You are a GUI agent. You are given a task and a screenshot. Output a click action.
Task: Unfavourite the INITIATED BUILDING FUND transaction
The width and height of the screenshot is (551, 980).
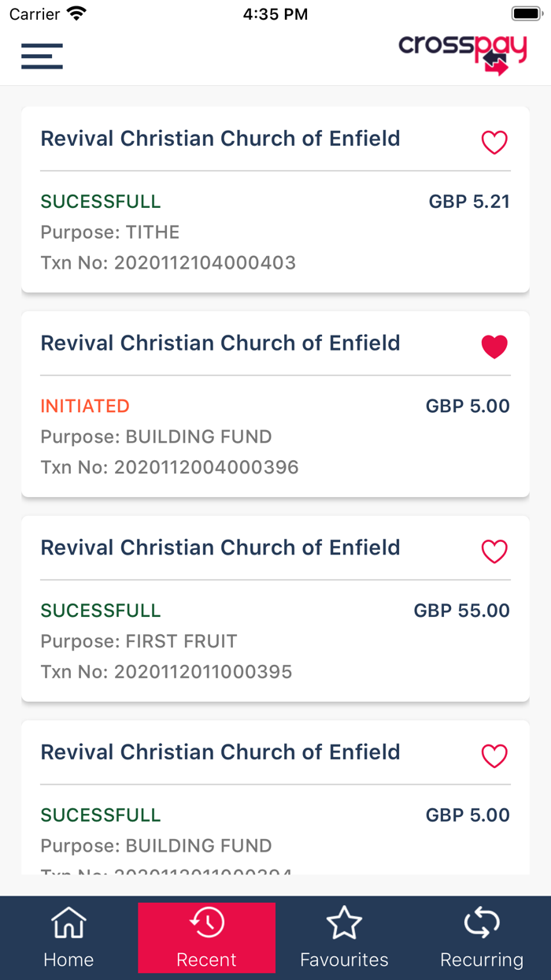(494, 346)
